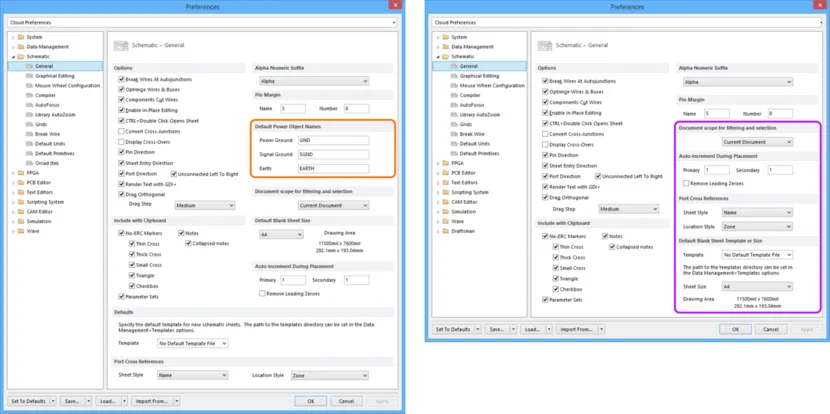Enable Convert Cross-Junctions in left window
The image size is (830, 414).
(121, 131)
